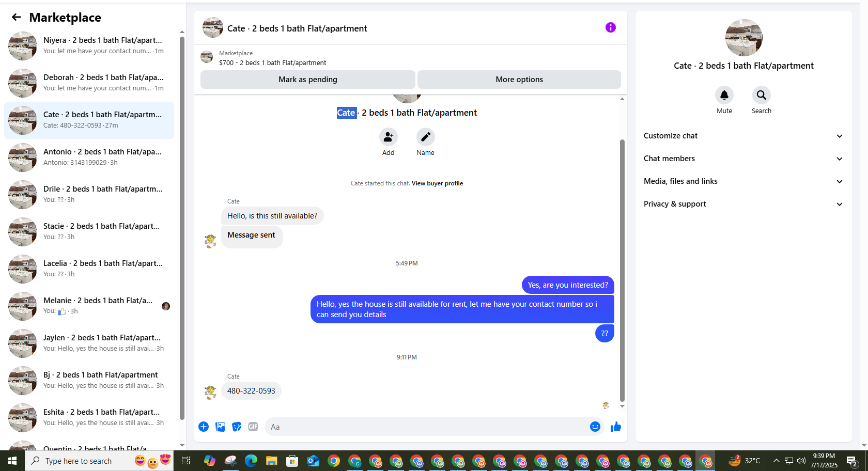Click the 'Yes, are you interested?' message

pyautogui.click(x=568, y=285)
